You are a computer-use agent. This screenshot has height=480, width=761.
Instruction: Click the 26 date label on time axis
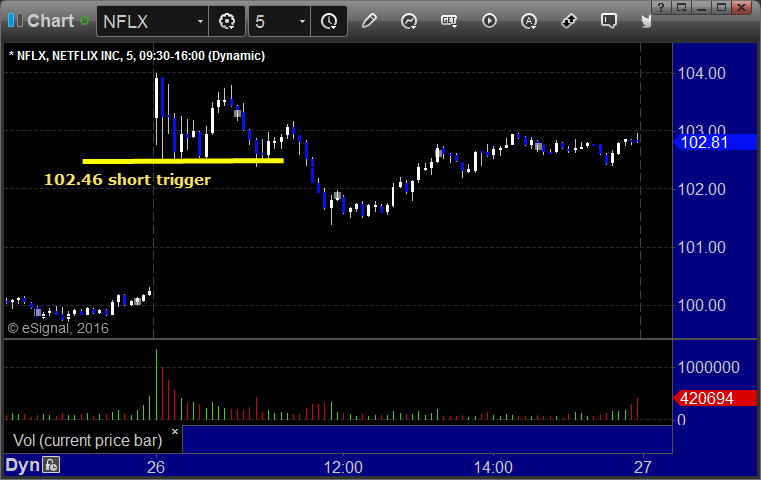(x=156, y=467)
